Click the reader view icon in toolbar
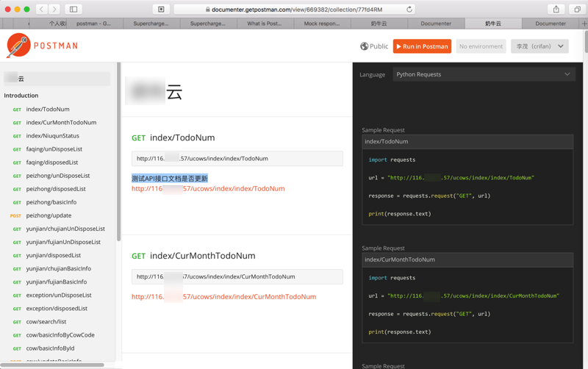Image resolution: width=588 pixels, height=369 pixels. click(161, 9)
